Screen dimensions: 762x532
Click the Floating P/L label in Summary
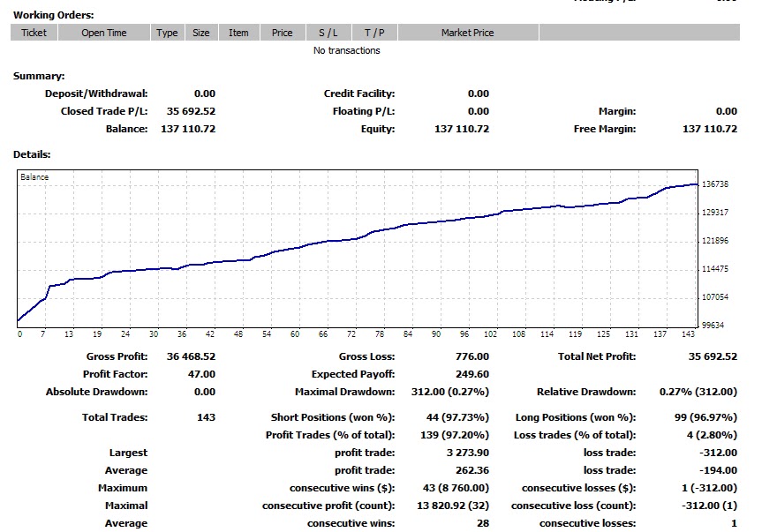[x=364, y=111]
